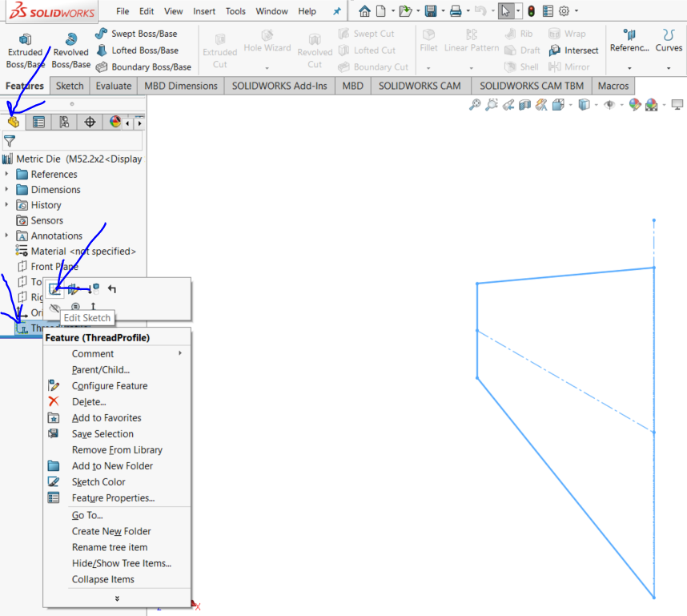Open the ConfigurationManager tab

coord(64,123)
